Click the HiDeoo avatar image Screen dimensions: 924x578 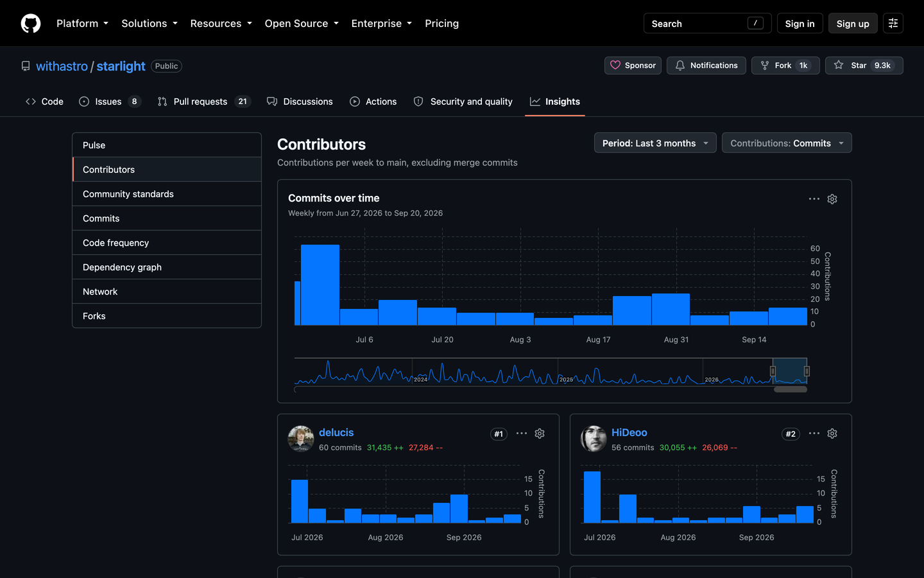pos(594,439)
